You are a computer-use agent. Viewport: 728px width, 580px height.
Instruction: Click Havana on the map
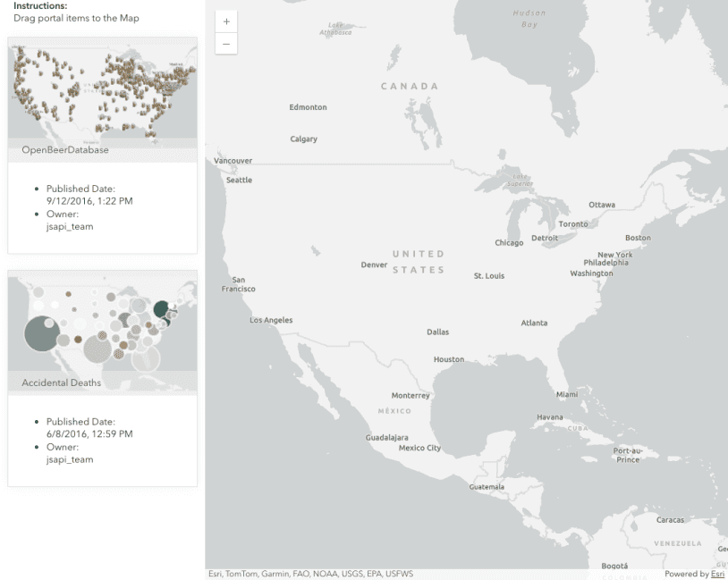pyautogui.click(x=549, y=417)
